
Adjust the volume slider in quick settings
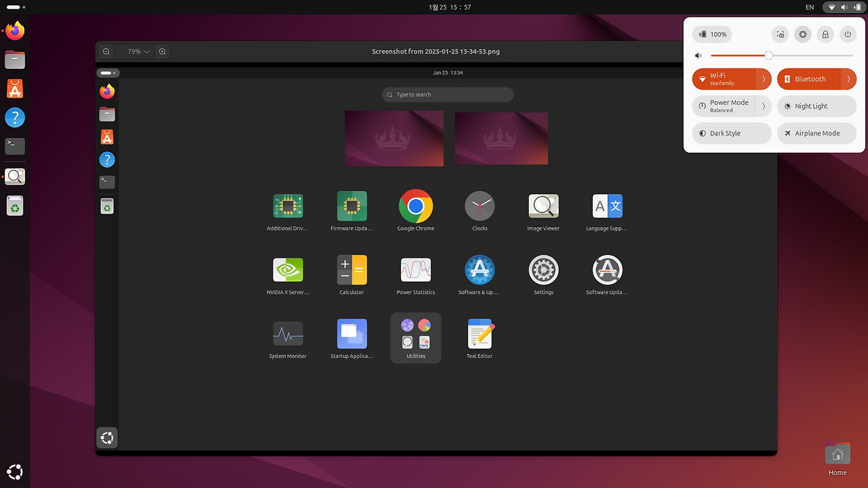(782, 56)
